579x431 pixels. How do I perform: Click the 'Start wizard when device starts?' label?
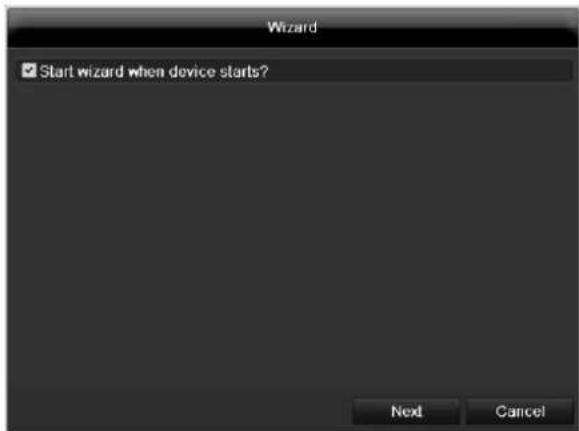[154, 71]
